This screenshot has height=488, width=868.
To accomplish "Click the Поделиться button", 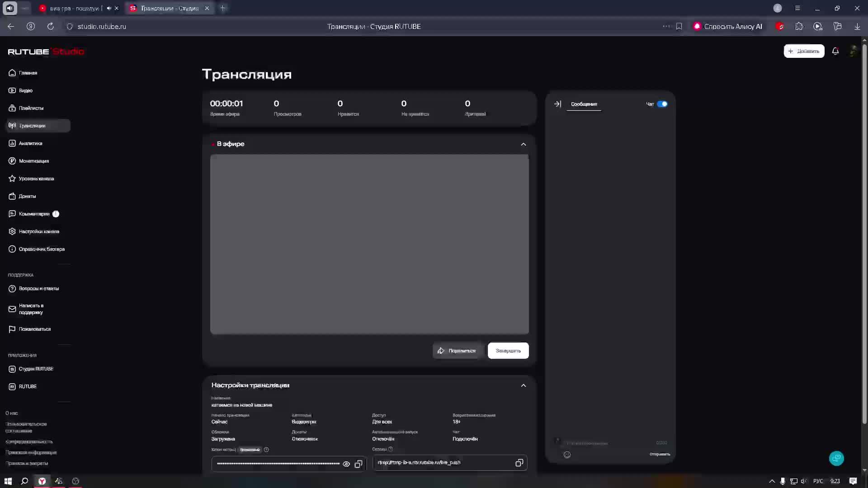I will [x=458, y=351].
